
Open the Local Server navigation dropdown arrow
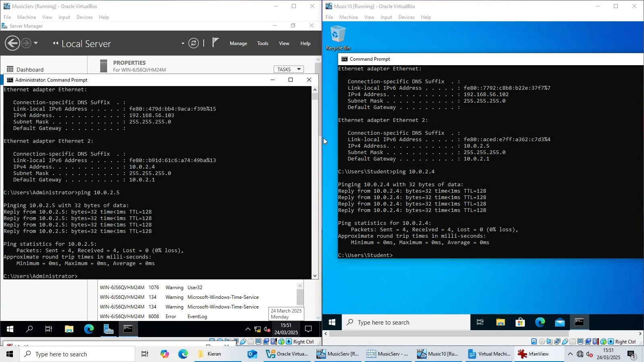(x=182, y=43)
